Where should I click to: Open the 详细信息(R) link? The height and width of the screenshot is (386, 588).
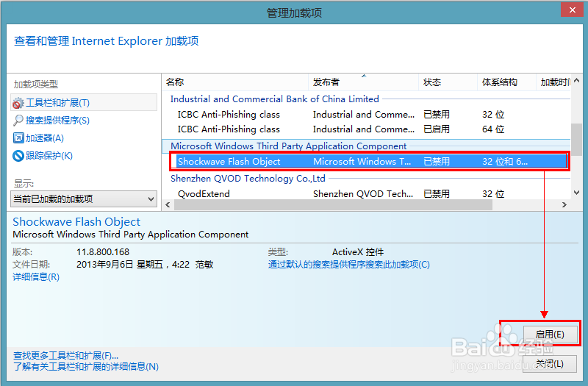coord(36,277)
